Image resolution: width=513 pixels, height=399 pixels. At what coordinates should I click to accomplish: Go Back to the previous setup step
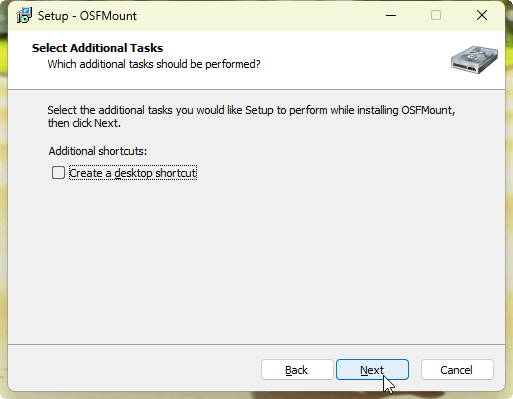[x=297, y=370]
